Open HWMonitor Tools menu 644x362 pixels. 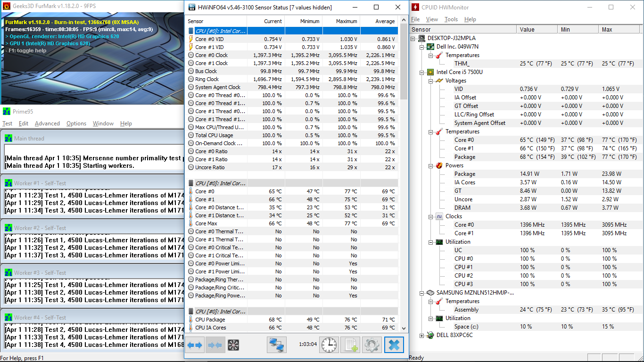coord(451,19)
